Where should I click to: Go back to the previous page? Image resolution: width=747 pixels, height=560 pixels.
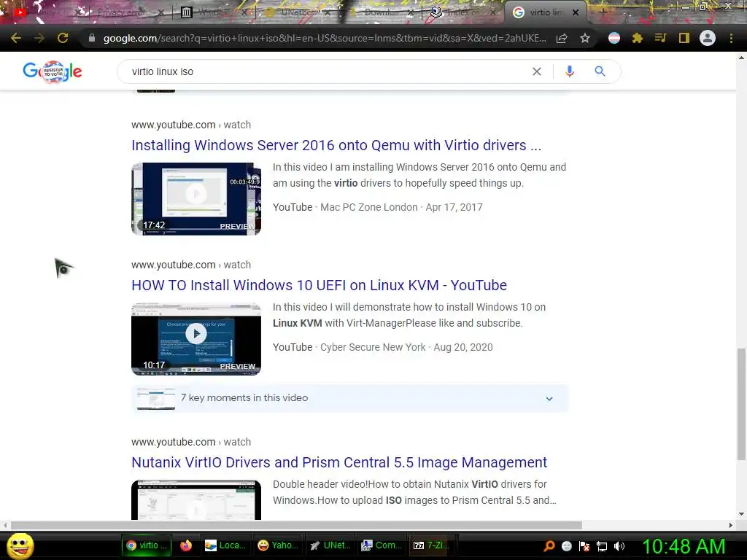coord(16,38)
